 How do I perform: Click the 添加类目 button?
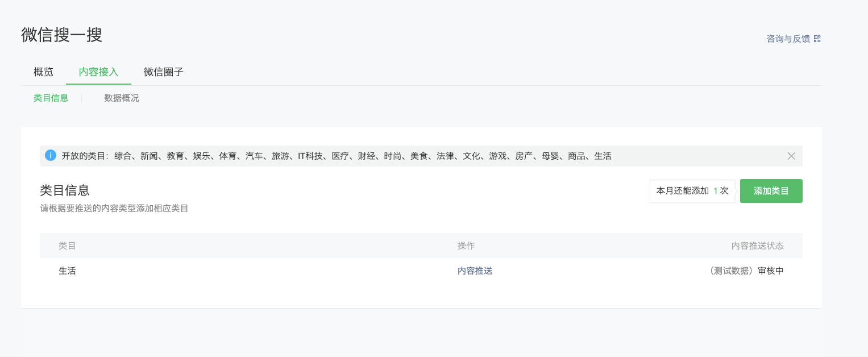pyautogui.click(x=771, y=191)
